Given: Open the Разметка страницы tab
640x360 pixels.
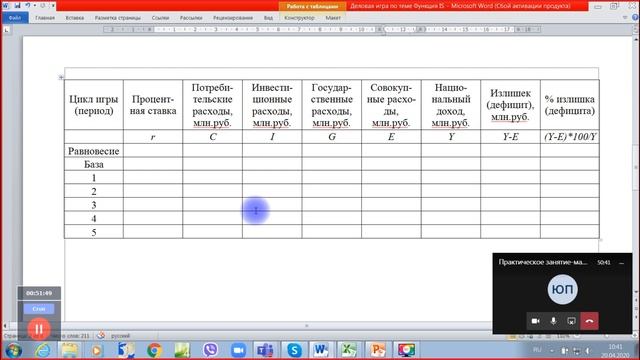Looking at the screenshot, I should coord(118,18).
